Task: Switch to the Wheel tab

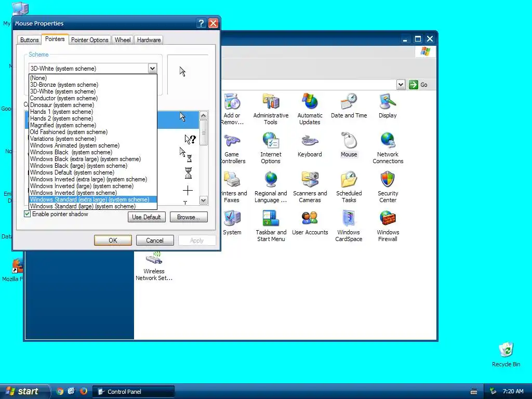Action: point(123,40)
